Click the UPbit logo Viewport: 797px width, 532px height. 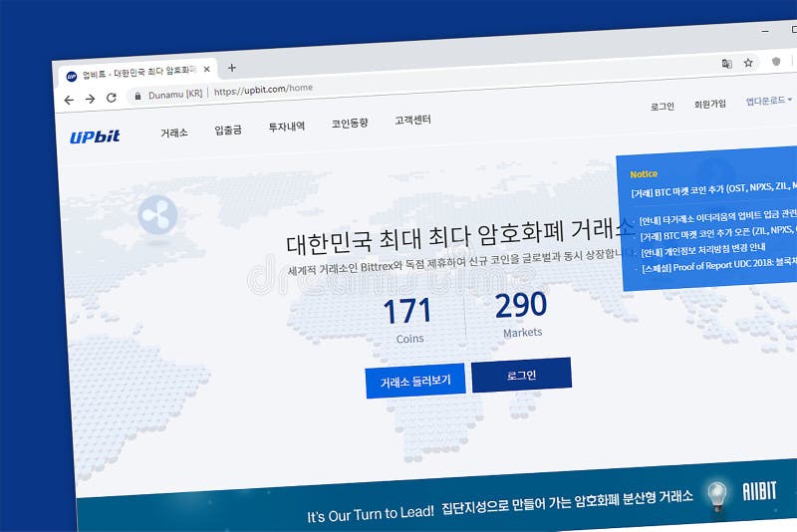click(95, 136)
